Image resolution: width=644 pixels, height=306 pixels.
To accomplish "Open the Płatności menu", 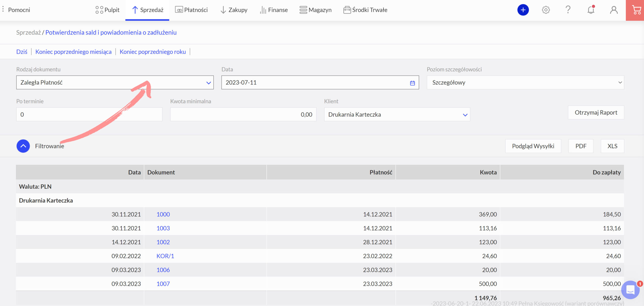I will 191,10.
